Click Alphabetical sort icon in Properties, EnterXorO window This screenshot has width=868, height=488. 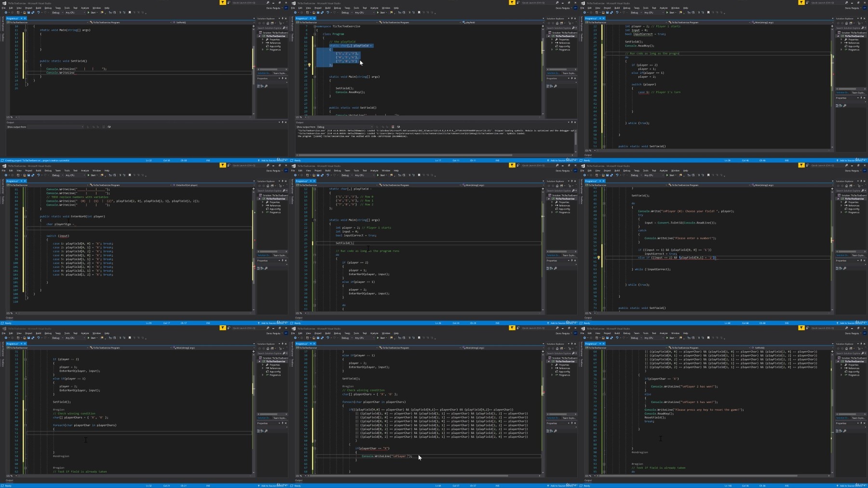[262, 268]
